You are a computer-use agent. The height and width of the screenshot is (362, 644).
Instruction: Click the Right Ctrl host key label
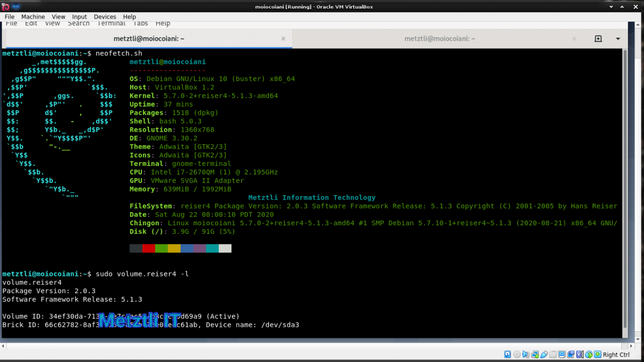click(616, 354)
